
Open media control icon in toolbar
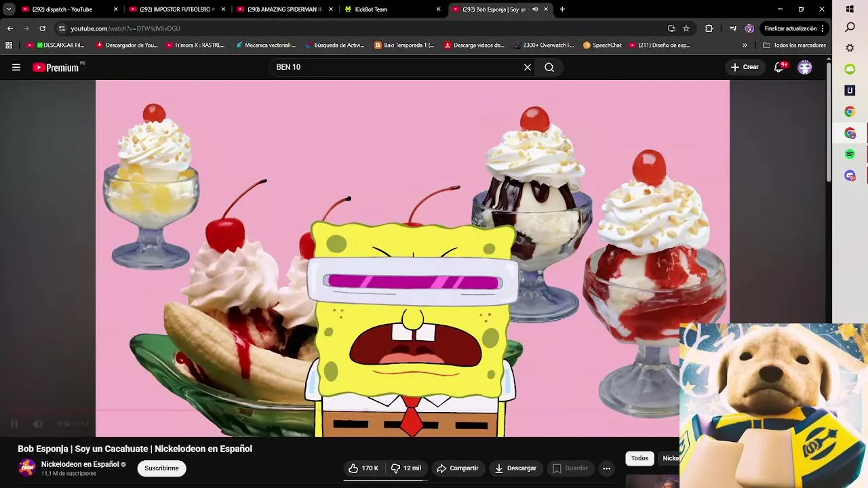pos(733,28)
